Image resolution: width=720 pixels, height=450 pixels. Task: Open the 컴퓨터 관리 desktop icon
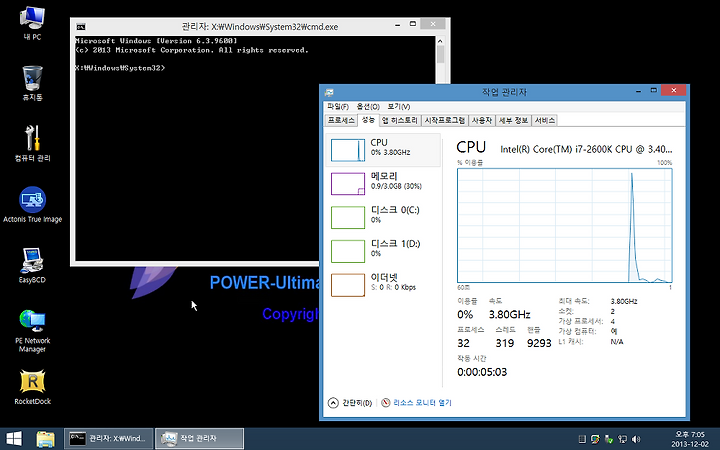(x=32, y=144)
